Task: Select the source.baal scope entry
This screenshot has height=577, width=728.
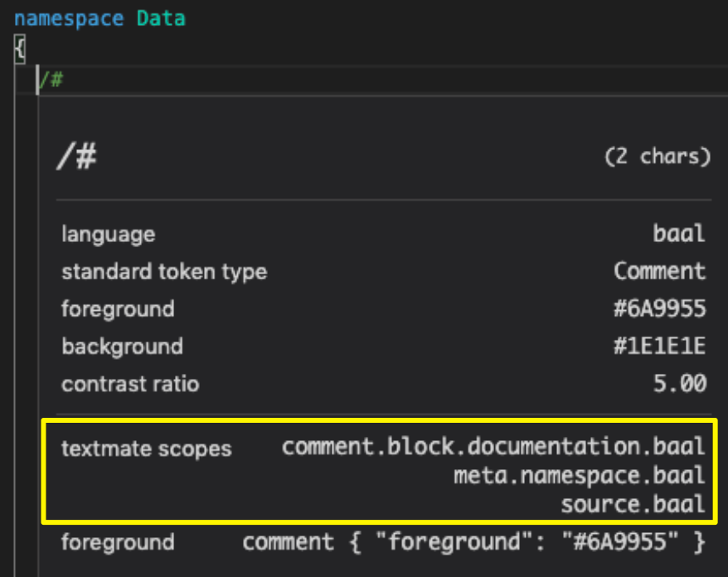Action: [x=633, y=505]
